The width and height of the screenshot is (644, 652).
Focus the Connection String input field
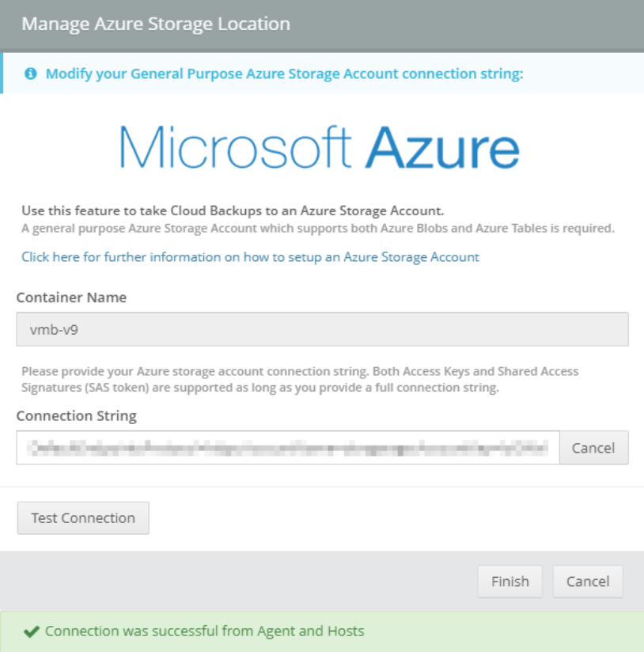288,448
